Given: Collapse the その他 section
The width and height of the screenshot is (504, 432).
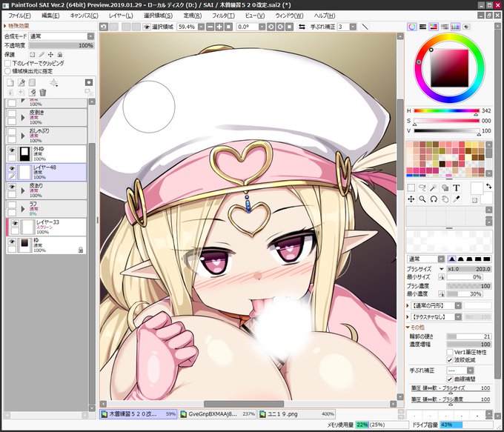Looking at the screenshot, I should (415, 328).
